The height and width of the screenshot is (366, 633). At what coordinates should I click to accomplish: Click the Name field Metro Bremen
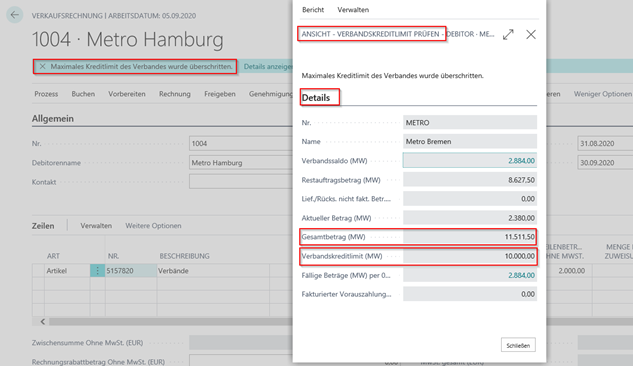coord(470,142)
